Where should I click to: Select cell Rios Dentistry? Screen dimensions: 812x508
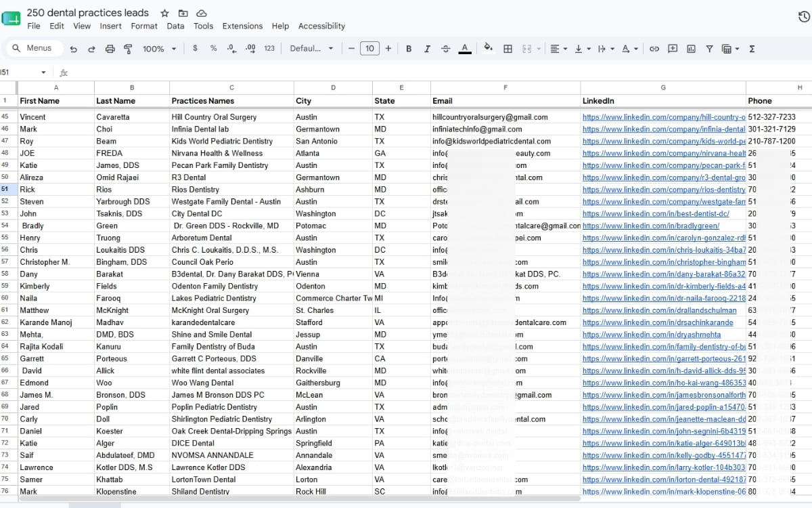[231, 190]
